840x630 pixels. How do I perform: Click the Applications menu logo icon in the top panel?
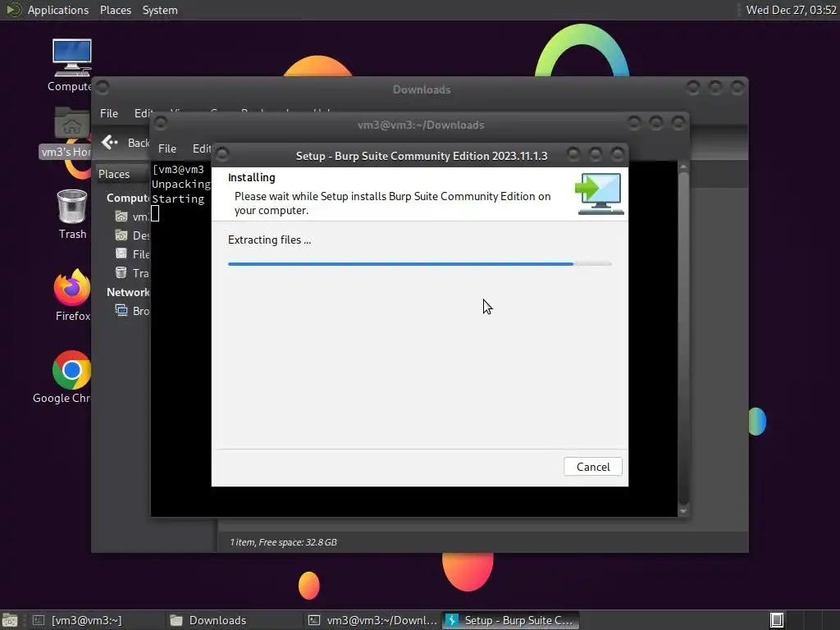[13, 10]
